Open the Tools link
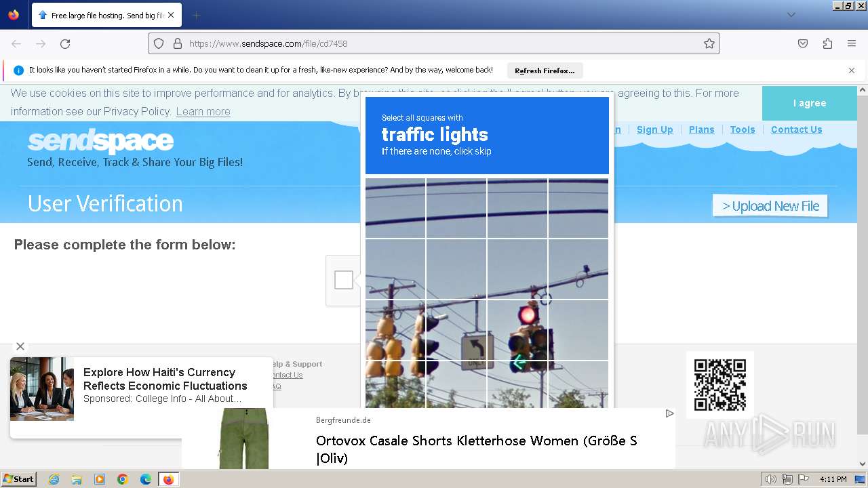 click(743, 129)
